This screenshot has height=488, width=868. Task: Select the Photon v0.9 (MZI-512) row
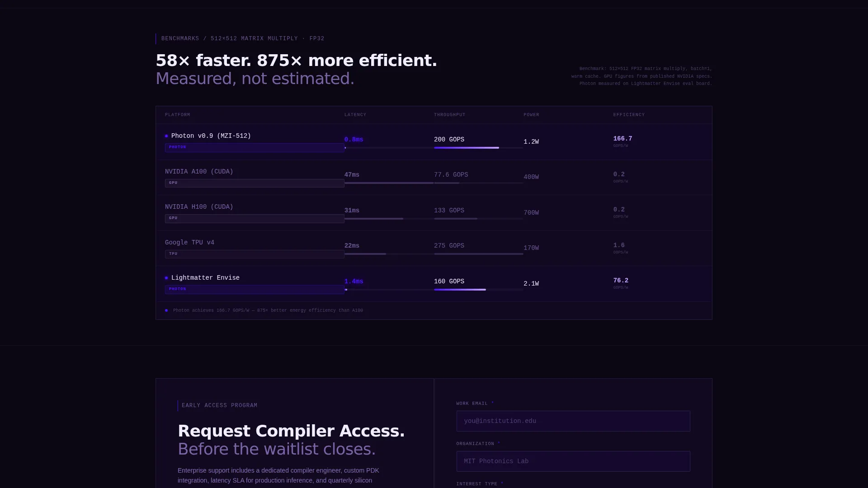click(x=434, y=142)
